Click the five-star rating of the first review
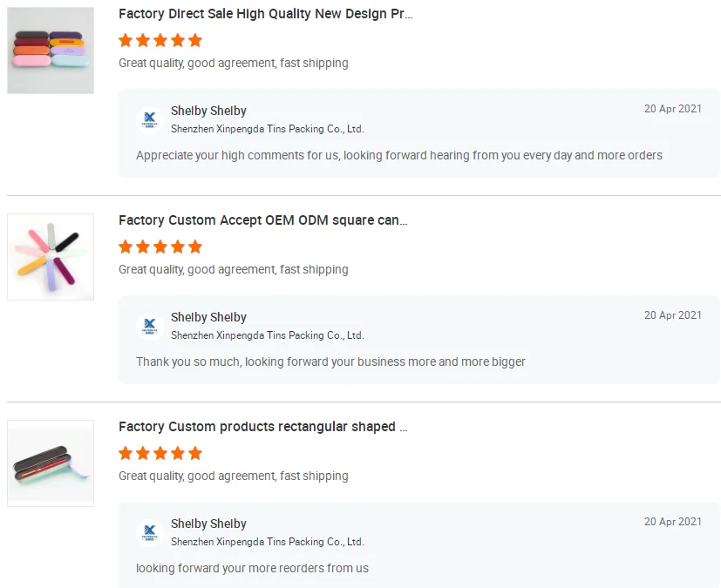Screen dimensions: 721x588 160,40
